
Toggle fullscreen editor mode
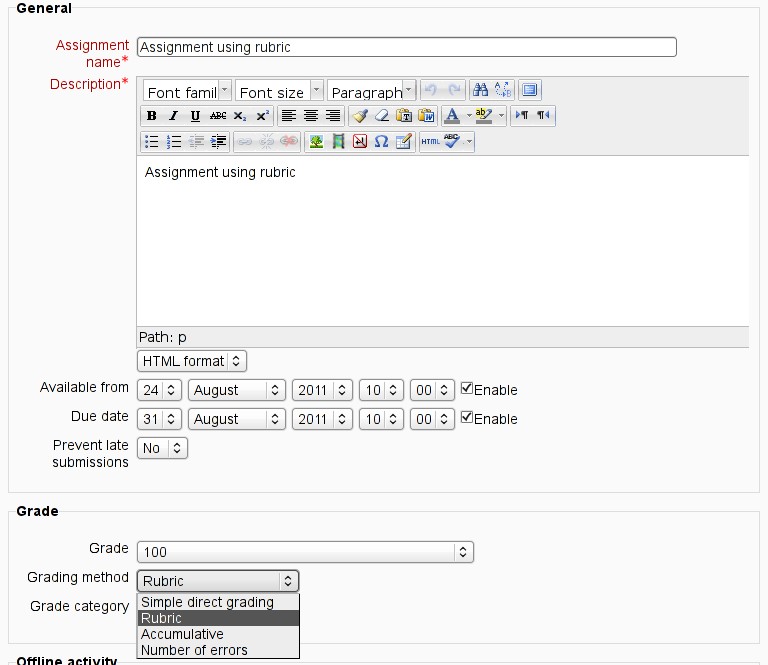coord(529,90)
